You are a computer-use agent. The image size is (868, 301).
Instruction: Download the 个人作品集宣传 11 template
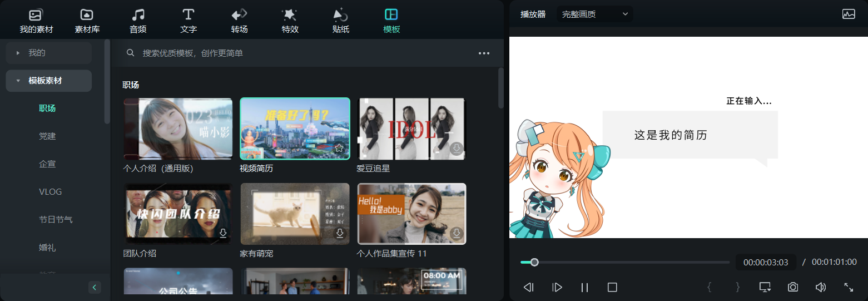(x=457, y=233)
